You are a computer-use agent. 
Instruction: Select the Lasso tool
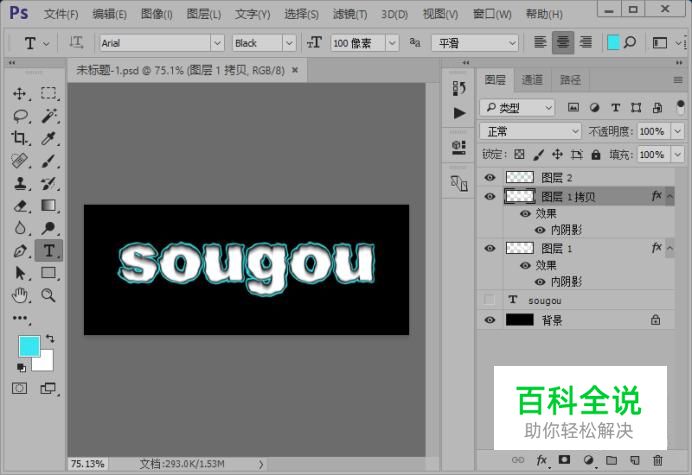tap(20, 116)
